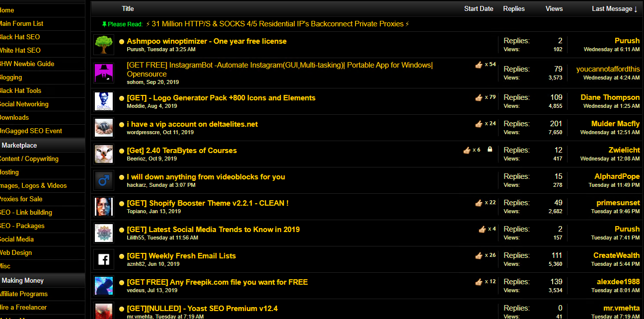
Task: Click the pin icon before Please Read
Action: [104, 24]
